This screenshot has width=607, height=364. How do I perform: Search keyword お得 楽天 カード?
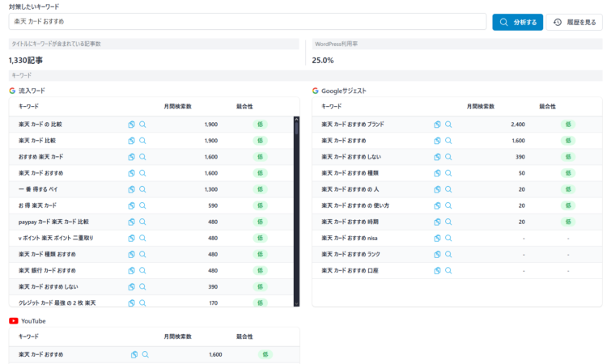pos(142,205)
